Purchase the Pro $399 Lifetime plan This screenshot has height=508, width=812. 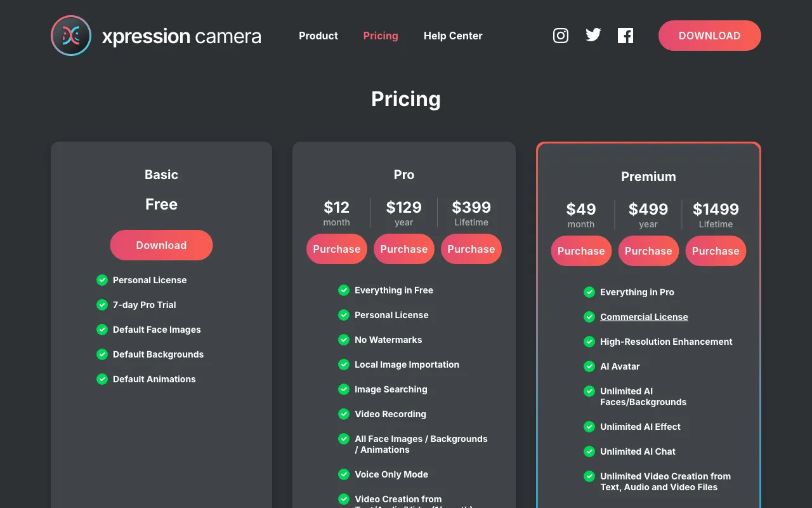point(471,249)
